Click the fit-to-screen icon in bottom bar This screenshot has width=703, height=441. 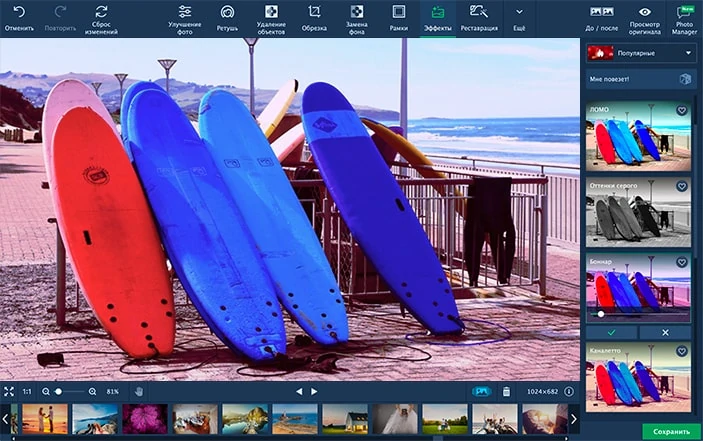9,391
